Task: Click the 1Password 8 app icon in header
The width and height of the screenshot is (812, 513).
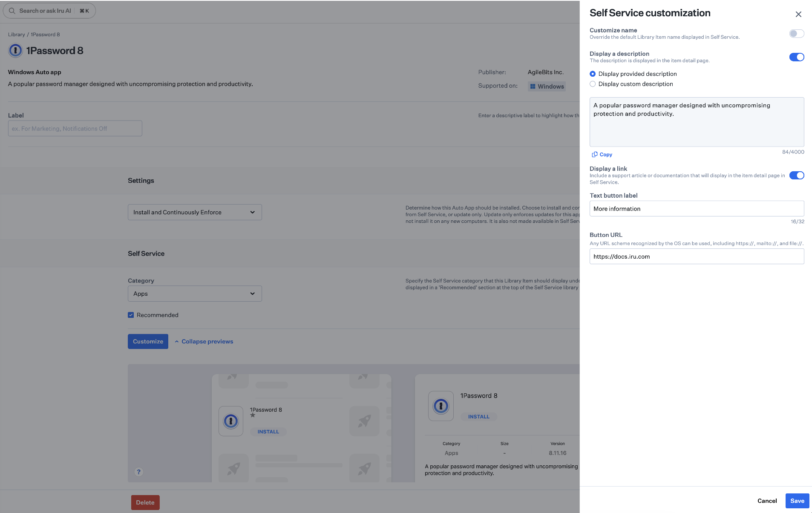Action: tap(15, 50)
